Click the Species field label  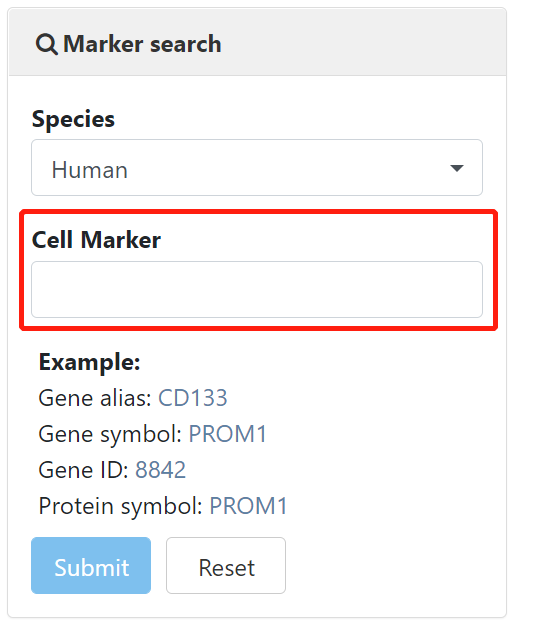tap(73, 120)
